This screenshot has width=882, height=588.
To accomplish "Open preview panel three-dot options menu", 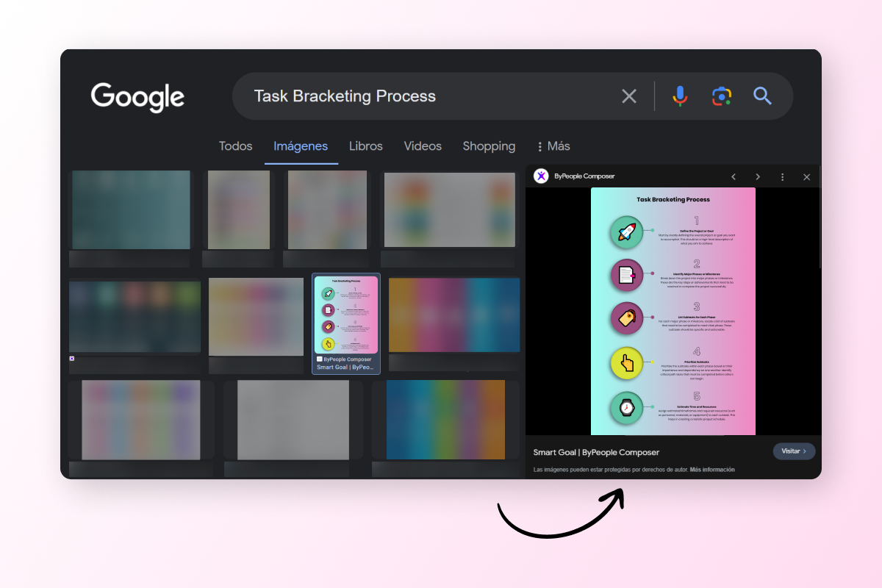I will pyautogui.click(x=782, y=177).
